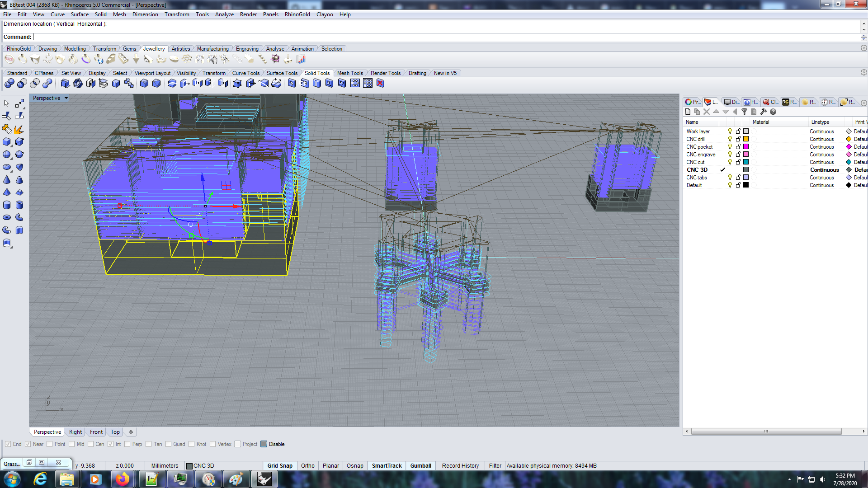Click the Osnap status bar button
The height and width of the screenshot is (488, 868).
pyautogui.click(x=355, y=466)
